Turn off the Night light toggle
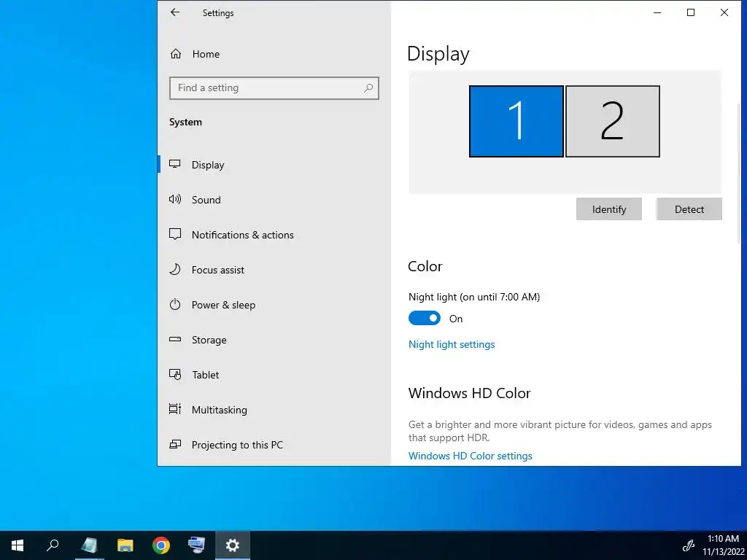 pos(425,318)
